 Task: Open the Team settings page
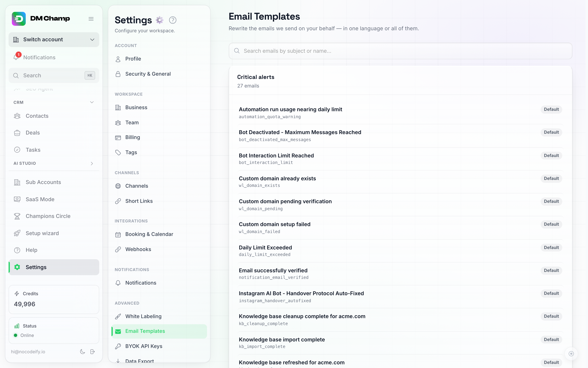click(159, 122)
